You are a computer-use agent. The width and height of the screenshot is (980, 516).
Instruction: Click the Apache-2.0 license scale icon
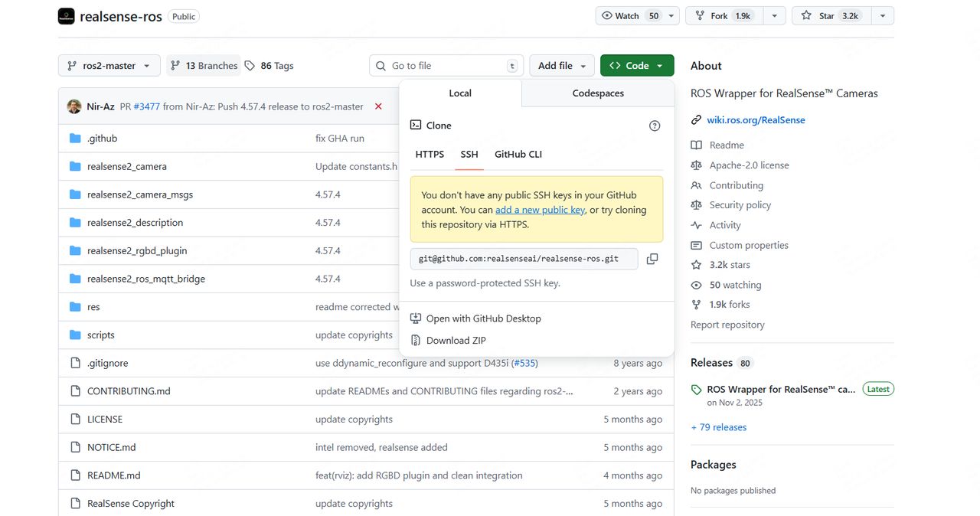coord(696,165)
